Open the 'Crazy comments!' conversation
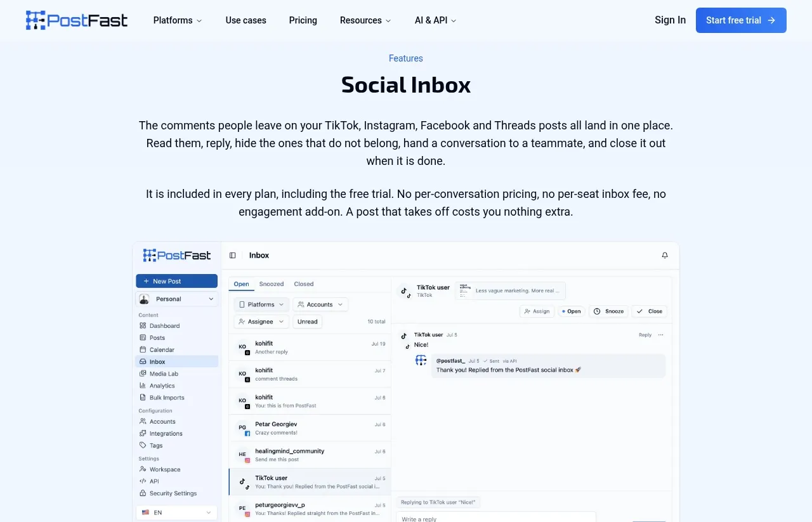 point(310,428)
